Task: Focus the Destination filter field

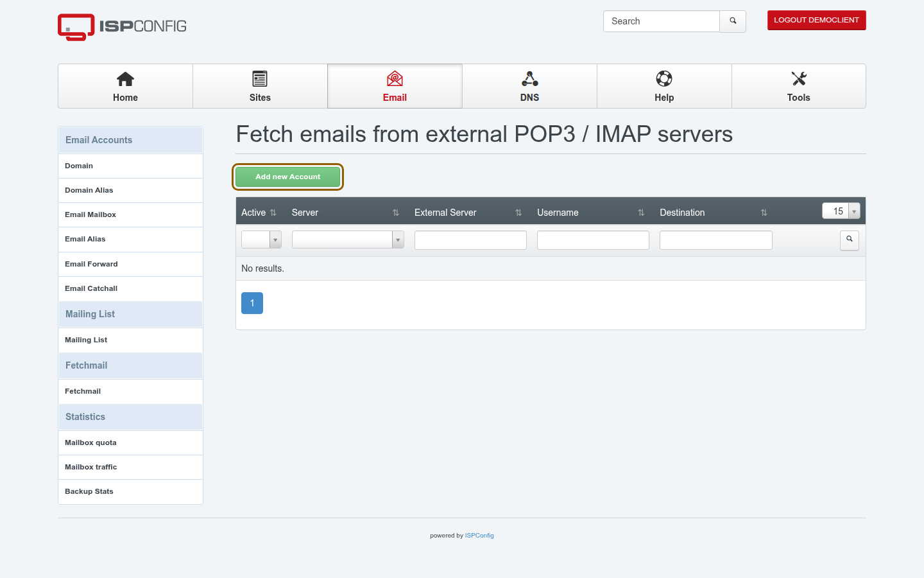Action: pos(716,240)
